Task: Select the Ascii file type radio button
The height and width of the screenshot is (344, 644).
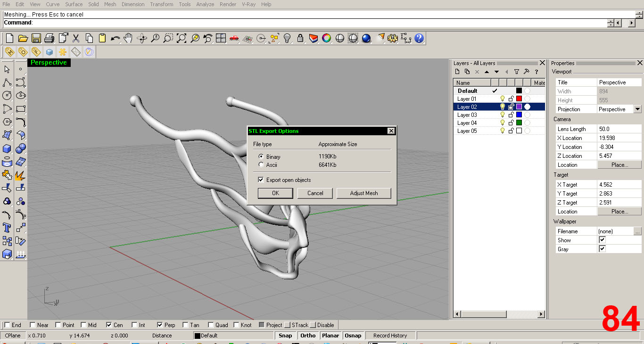Action: tap(261, 165)
